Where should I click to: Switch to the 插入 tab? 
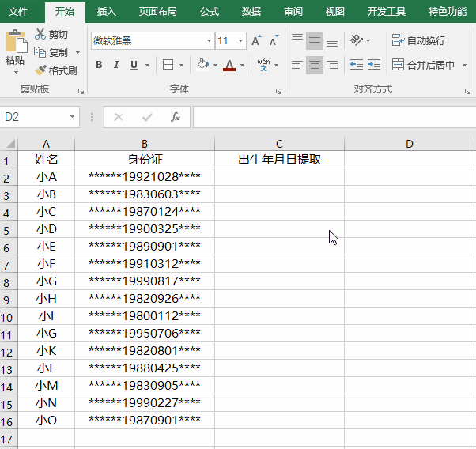tap(107, 12)
